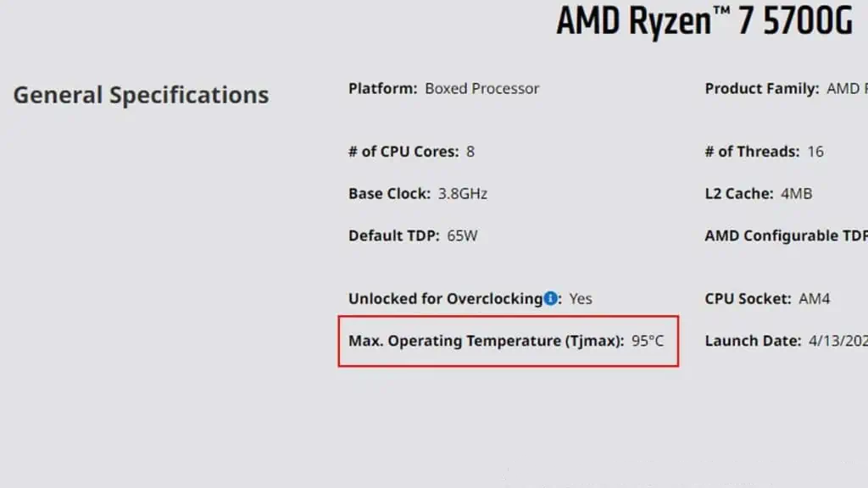Viewport: 868px width, 488px height.
Task: Click the CPU Socket AM4 value
Action: coord(815,299)
